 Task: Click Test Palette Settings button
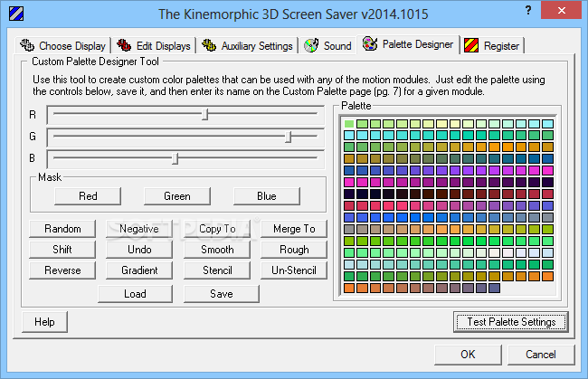click(x=511, y=322)
